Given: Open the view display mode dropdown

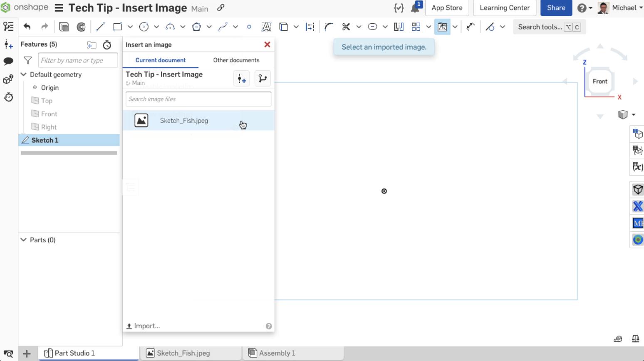Looking at the screenshot, I should tap(633, 115).
